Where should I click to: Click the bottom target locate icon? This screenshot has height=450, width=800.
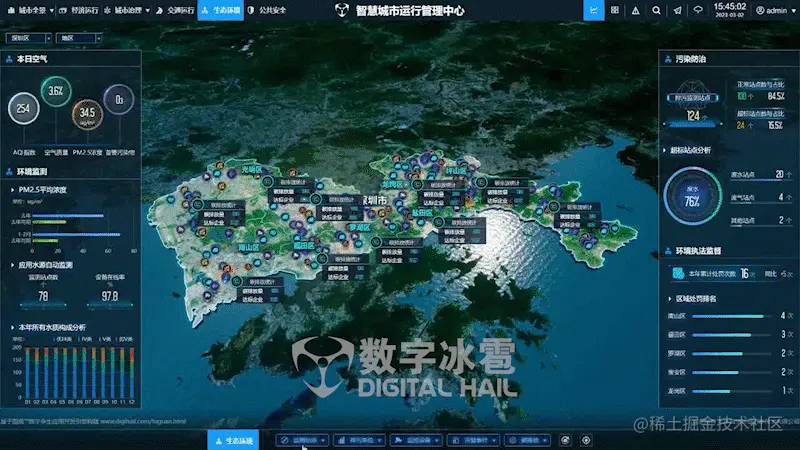(x=586, y=440)
